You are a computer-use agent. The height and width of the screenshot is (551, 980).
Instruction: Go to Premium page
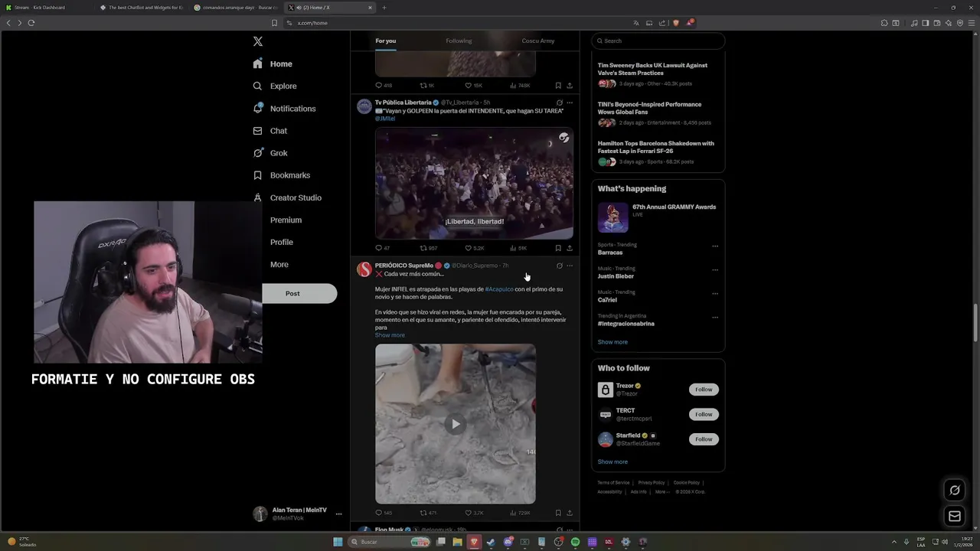click(286, 220)
